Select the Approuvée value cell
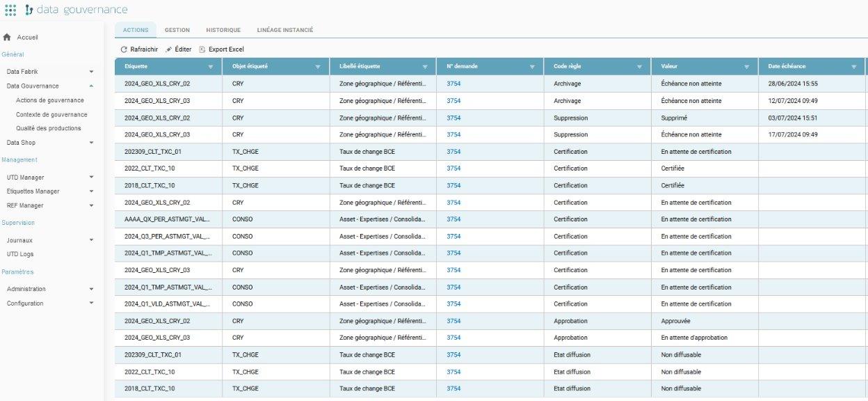This screenshot has width=868, height=401. tap(675, 321)
